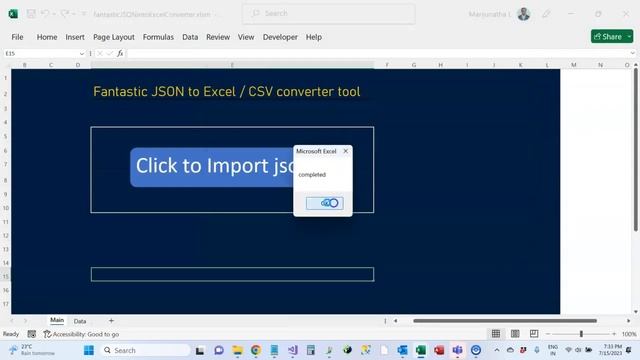Expand the Share button dropdown arrow
Image resolution: width=640 pixels, height=360 pixels.
click(629, 36)
